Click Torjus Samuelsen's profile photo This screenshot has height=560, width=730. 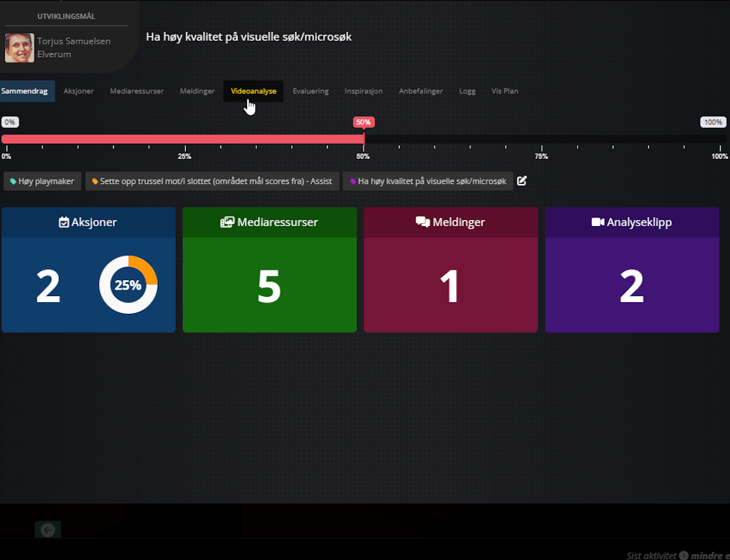pyautogui.click(x=19, y=48)
